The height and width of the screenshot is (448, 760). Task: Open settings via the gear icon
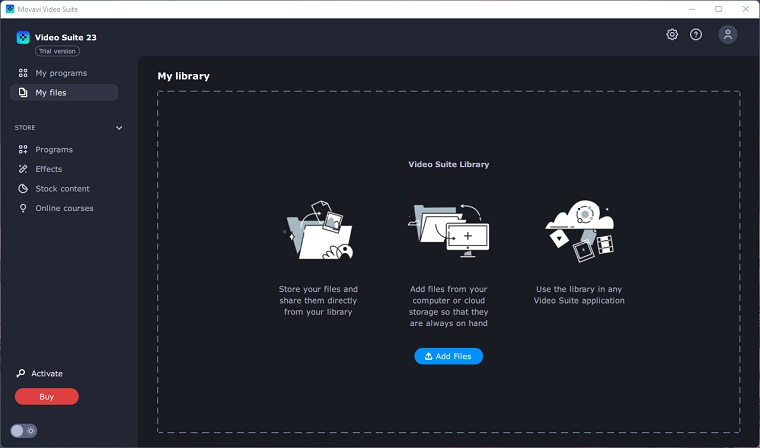[x=672, y=34]
